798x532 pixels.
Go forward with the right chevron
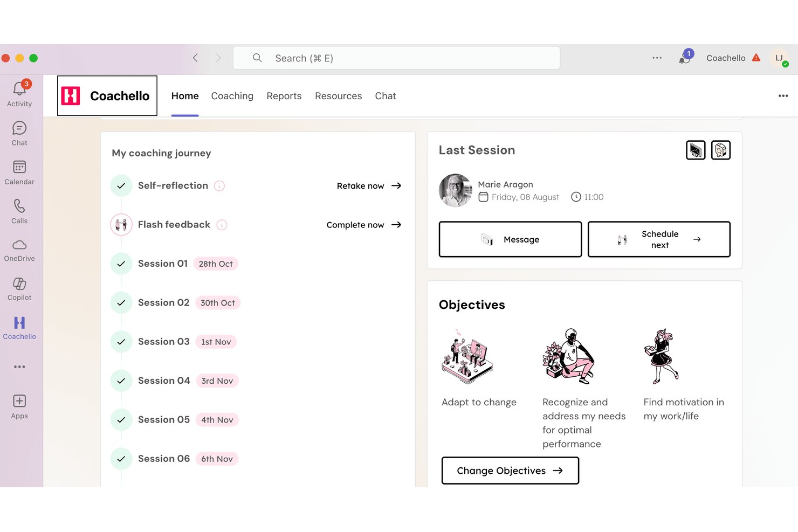[x=218, y=58]
